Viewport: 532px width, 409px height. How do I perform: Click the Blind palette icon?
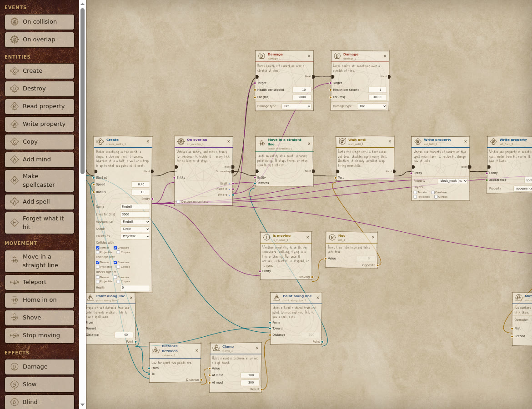pos(15,402)
